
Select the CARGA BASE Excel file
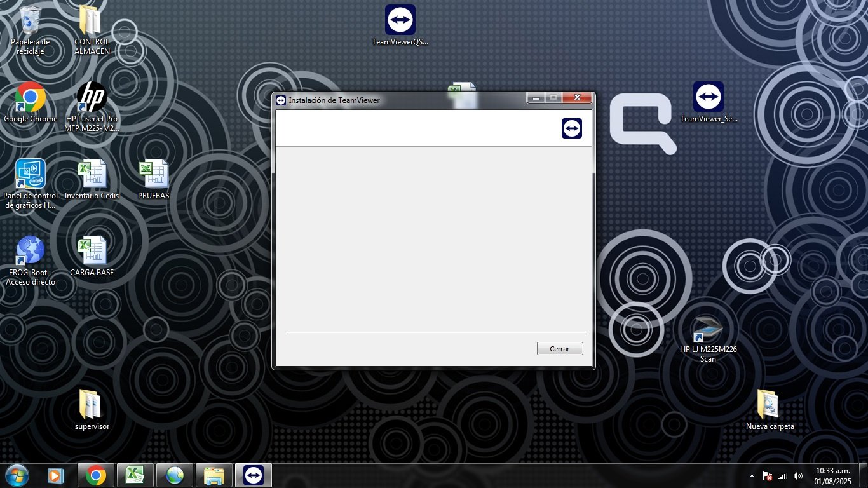click(x=92, y=256)
